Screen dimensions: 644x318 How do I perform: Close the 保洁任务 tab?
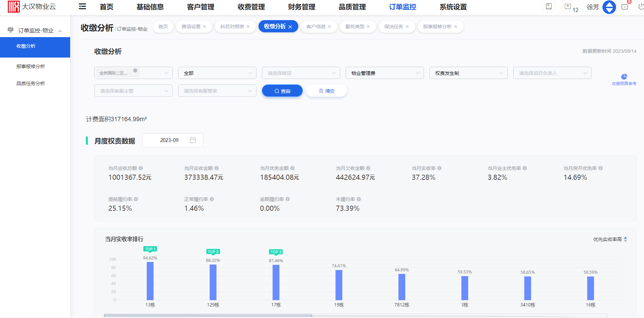(x=407, y=27)
